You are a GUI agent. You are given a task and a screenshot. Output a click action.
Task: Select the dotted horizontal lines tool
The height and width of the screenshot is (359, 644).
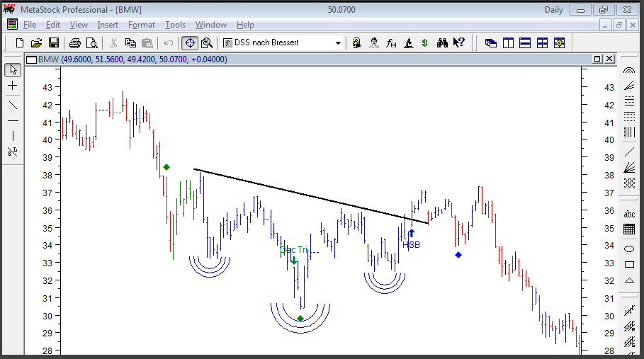629,117
